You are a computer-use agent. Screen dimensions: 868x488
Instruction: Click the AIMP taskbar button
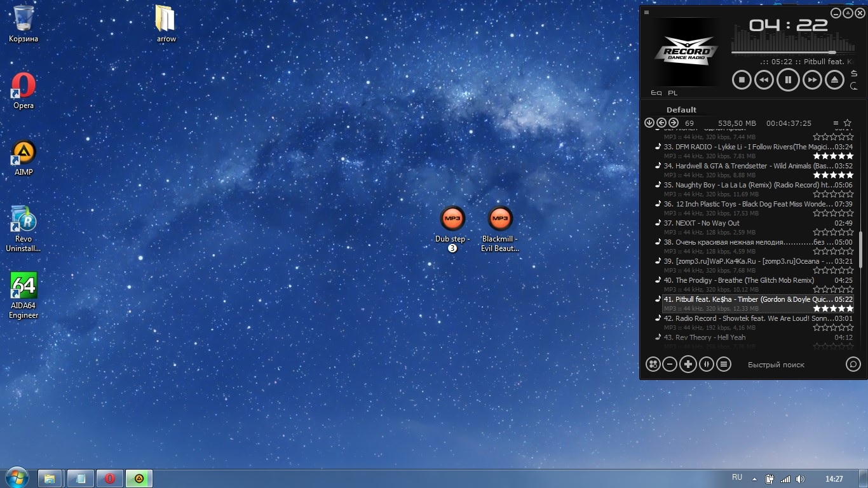coord(139,478)
